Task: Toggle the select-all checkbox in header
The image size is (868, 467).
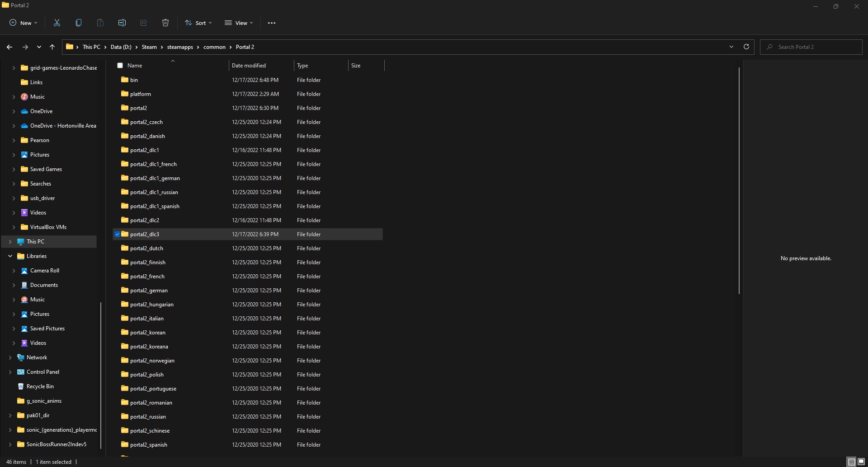Action: click(120, 66)
